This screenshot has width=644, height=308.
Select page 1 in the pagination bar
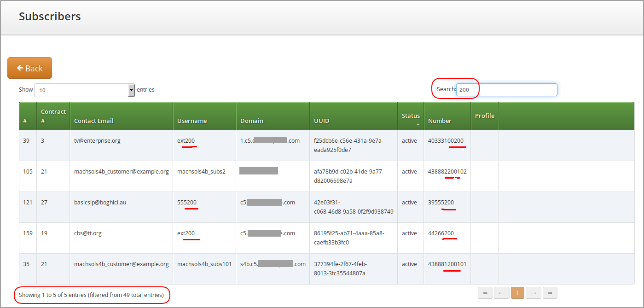tap(517, 293)
